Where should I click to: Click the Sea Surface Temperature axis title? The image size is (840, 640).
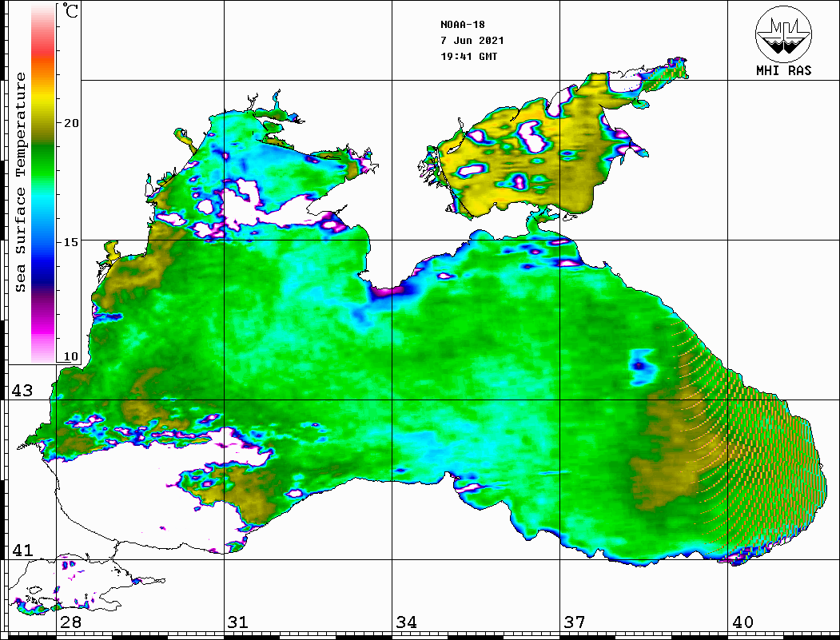tap(20, 182)
